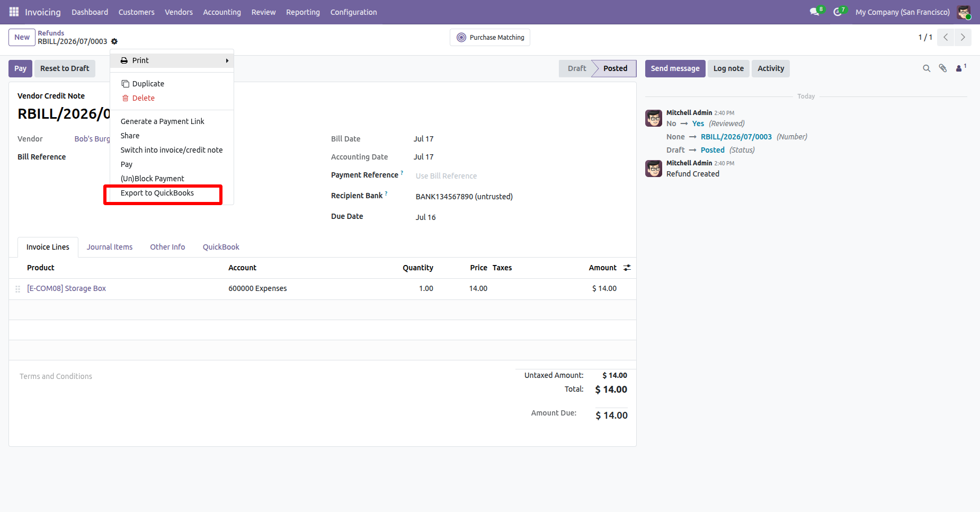Image resolution: width=980 pixels, height=512 pixels.
Task: Click Share in the action menu
Action: [x=172, y=136]
